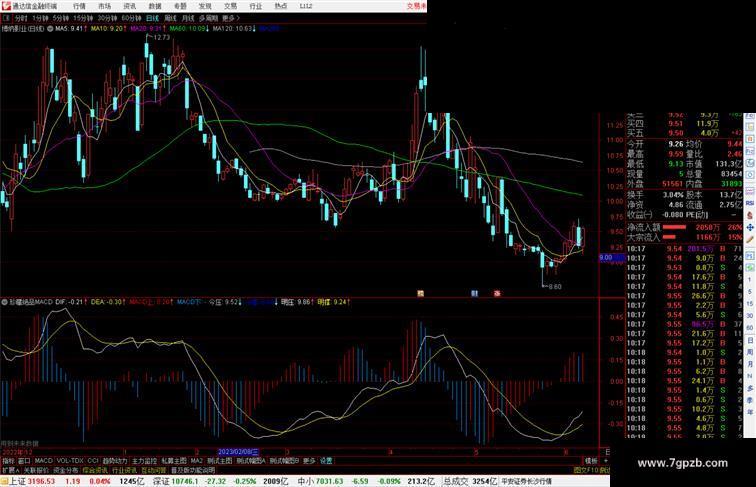Switch to the 15分钟 period tab
Image resolution: width=756 pixels, height=487 pixels.
(x=83, y=18)
